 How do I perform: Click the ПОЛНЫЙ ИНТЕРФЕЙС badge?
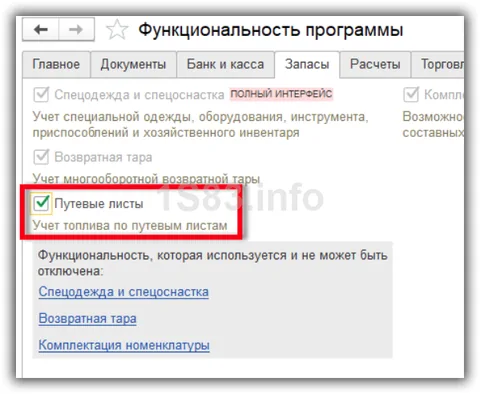pyautogui.click(x=281, y=94)
